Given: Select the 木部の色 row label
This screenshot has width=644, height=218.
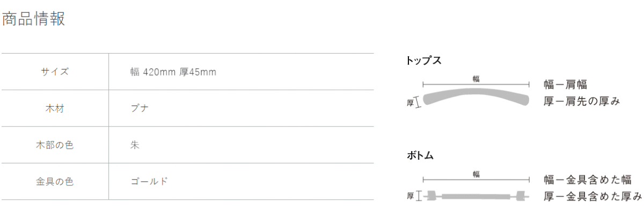Looking at the screenshot, I should pos(55,145).
